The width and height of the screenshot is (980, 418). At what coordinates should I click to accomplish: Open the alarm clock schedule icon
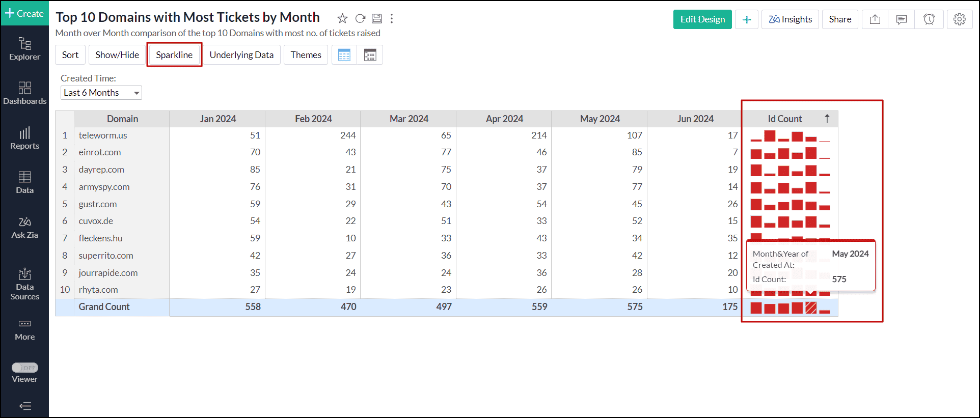coord(929,19)
